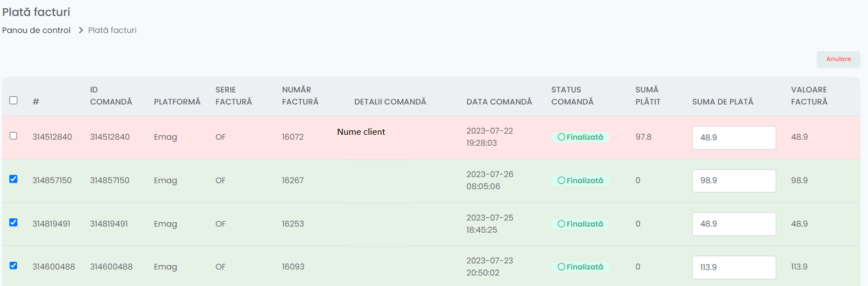The height and width of the screenshot is (286, 868).
Task: Focus the payment amount field showing 113.9
Action: tap(734, 267)
